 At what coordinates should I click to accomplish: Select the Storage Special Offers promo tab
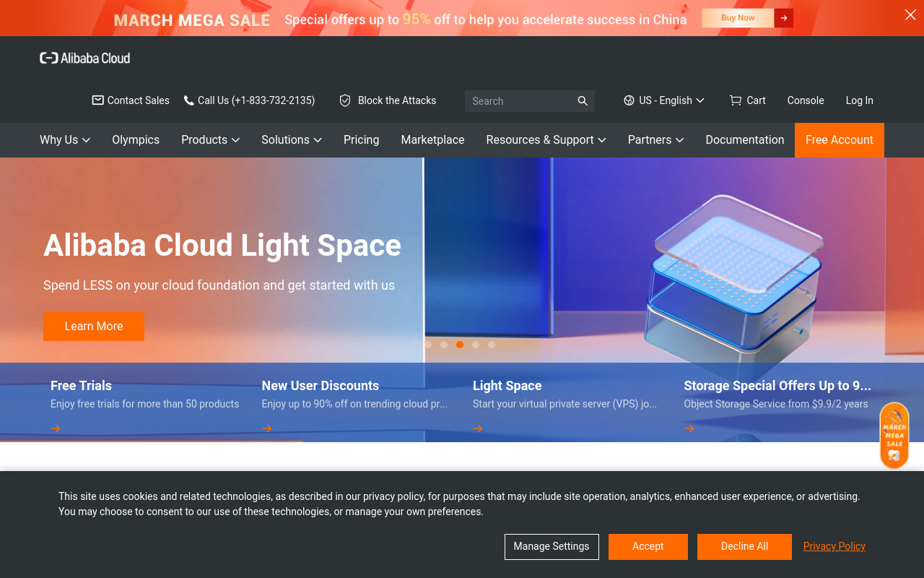[777, 402]
